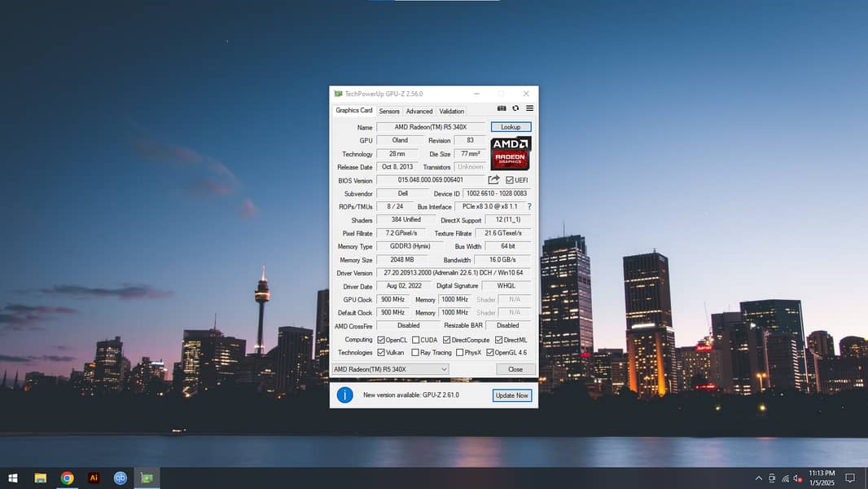Click the GPU-Z title bar app icon

338,94
